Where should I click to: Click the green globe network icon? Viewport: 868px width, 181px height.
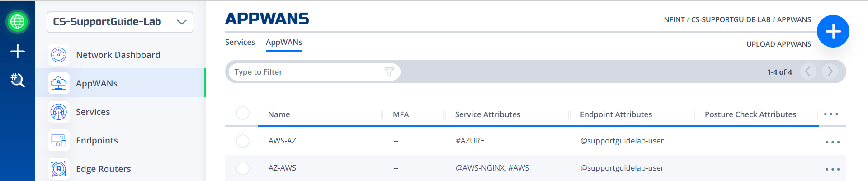(x=18, y=21)
